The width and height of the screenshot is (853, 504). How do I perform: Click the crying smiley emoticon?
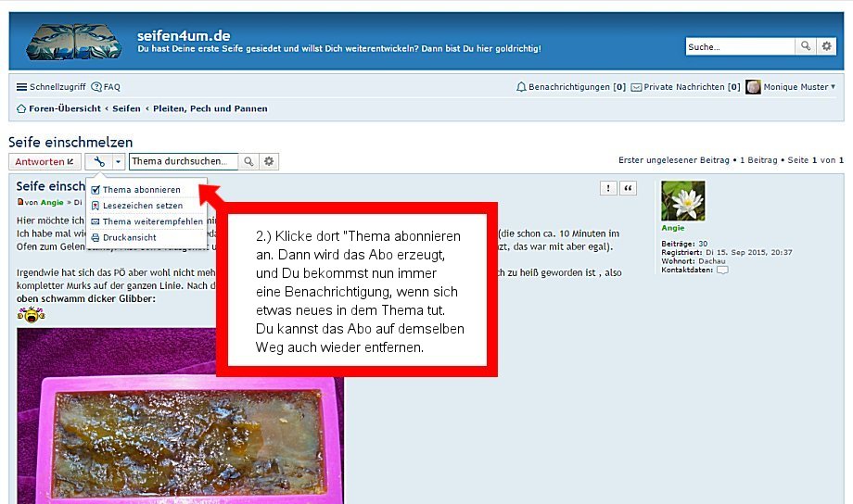pos(31,314)
